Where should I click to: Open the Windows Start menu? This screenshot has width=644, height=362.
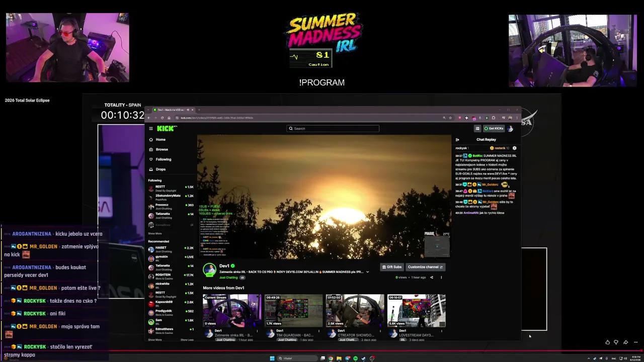pos(272,358)
